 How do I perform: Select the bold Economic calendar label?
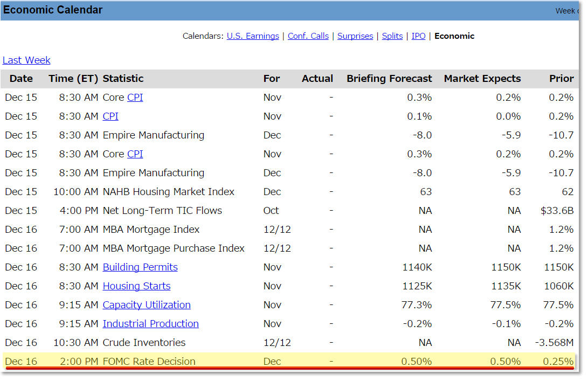coord(454,36)
